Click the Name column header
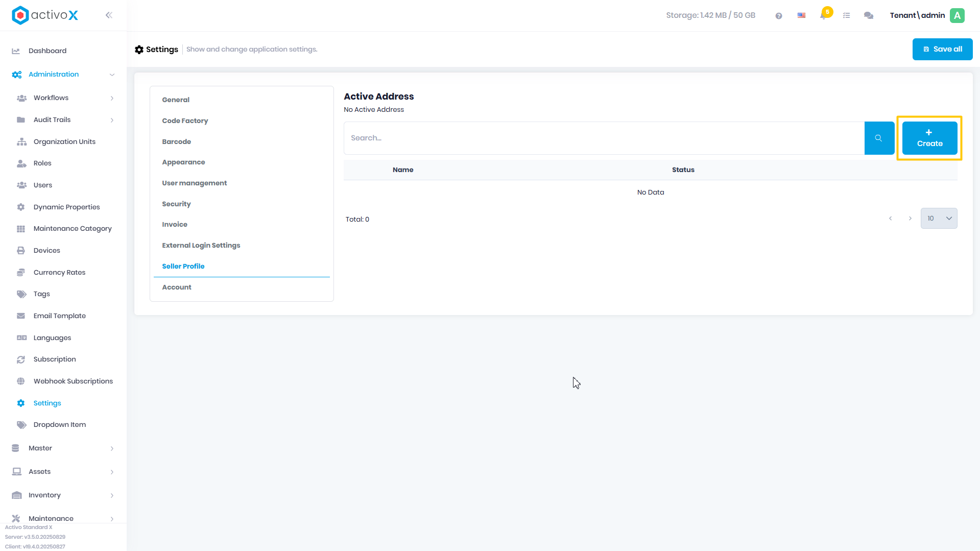The width and height of the screenshot is (980, 551). [403, 170]
